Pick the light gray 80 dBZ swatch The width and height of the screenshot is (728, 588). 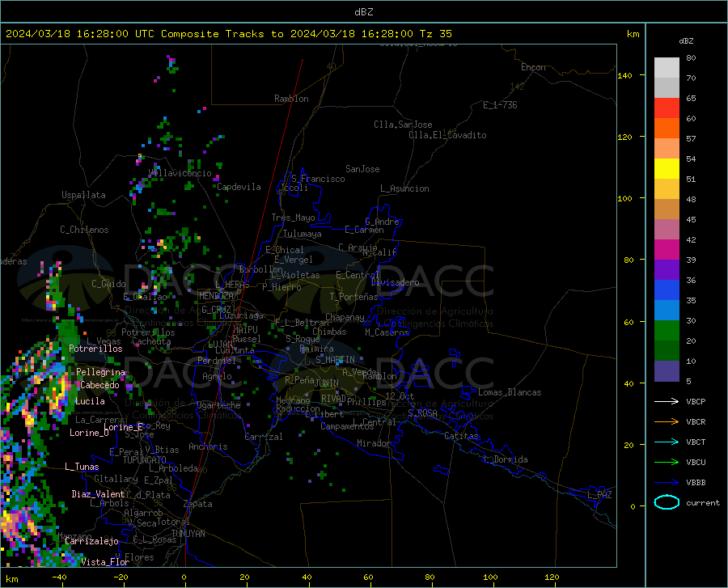coord(667,68)
